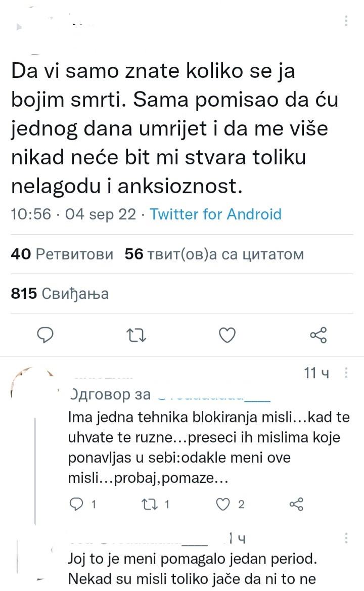364x591 pixels.
Task: Retweet the main tweet
Action: [136, 335]
